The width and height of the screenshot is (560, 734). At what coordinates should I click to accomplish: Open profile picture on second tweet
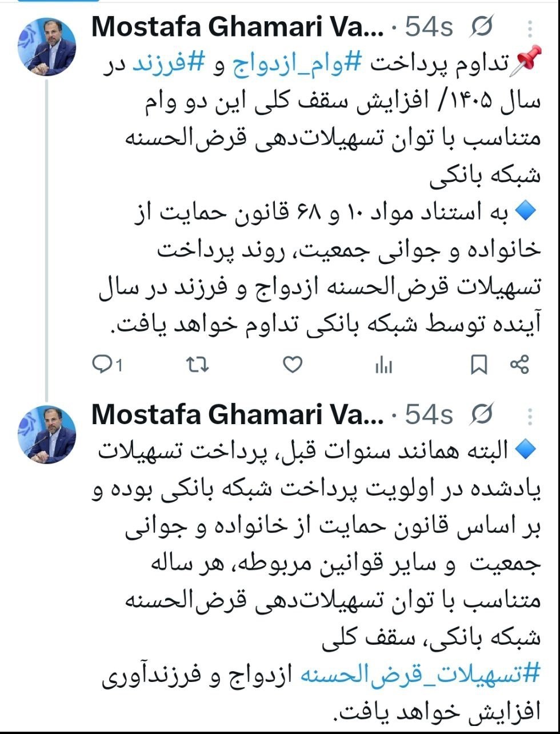pyautogui.click(x=47, y=434)
